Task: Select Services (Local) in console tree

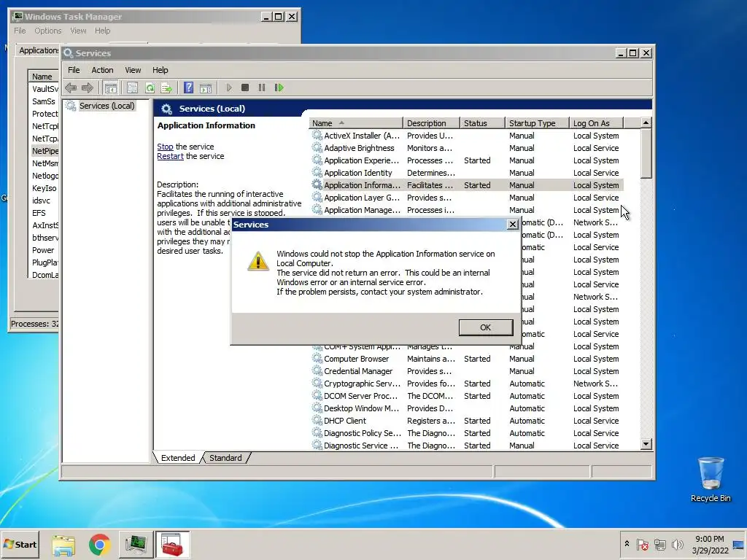Action: point(107,106)
